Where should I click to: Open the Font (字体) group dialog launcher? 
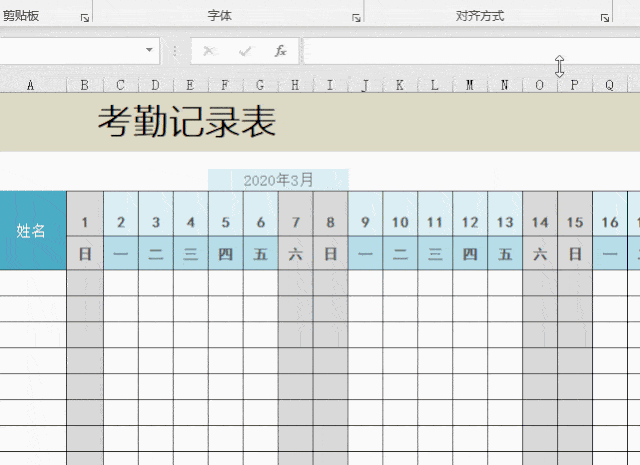pos(356,18)
